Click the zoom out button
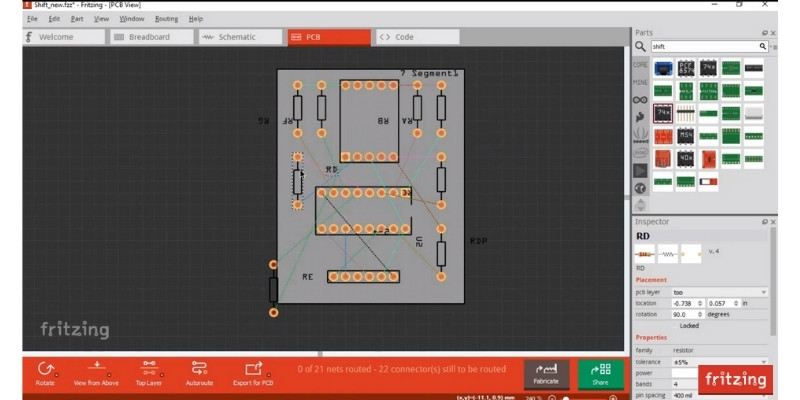The image size is (800, 400). (552, 397)
